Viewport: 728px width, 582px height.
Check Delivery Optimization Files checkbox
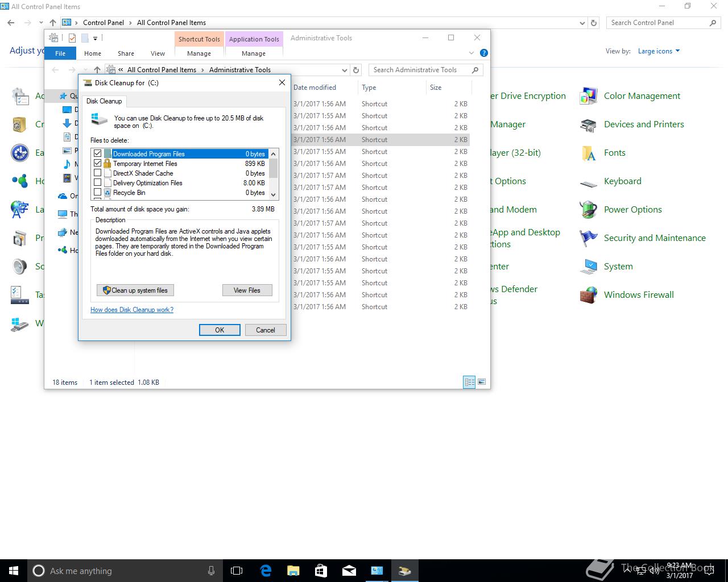click(x=98, y=183)
